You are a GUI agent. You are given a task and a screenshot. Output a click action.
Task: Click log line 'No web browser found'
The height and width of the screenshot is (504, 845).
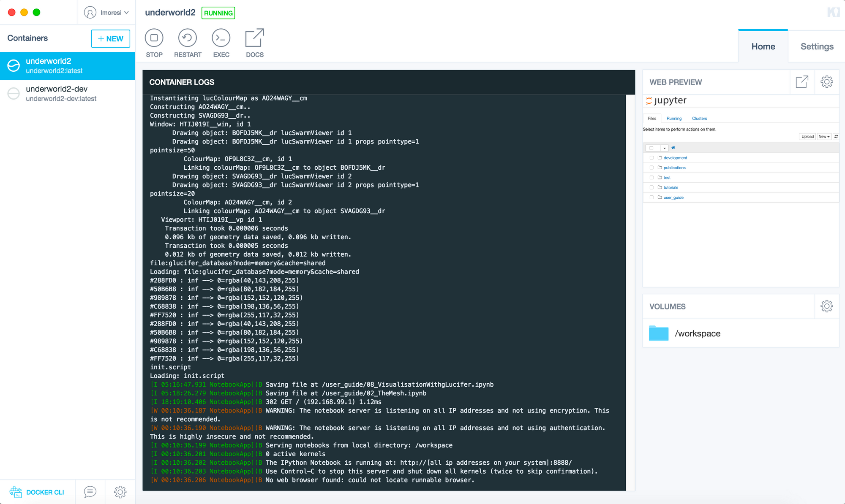click(x=370, y=480)
